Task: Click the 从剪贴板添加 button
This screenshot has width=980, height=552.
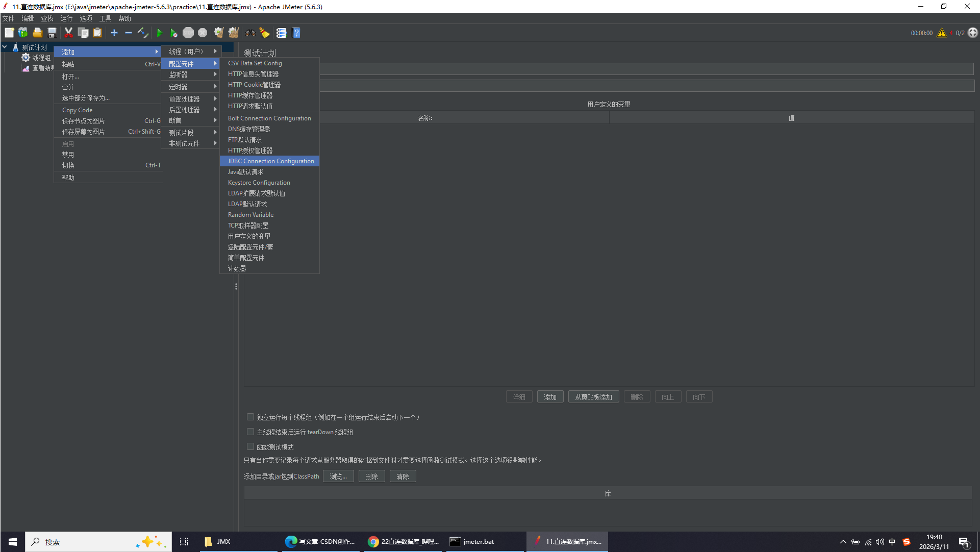Action: coord(593,397)
